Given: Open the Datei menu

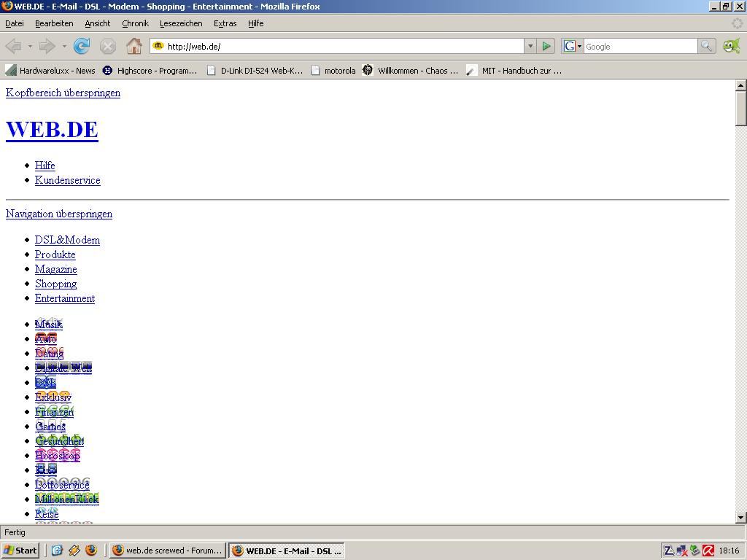Looking at the screenshot, I should (15, 23).
